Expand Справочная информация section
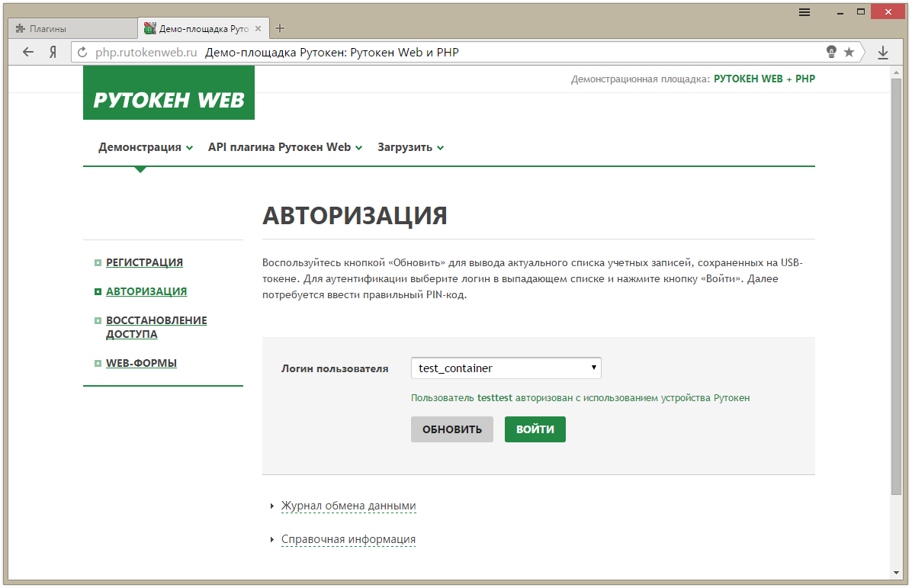Viewport: 912px width, 588px height. point(348,539)
